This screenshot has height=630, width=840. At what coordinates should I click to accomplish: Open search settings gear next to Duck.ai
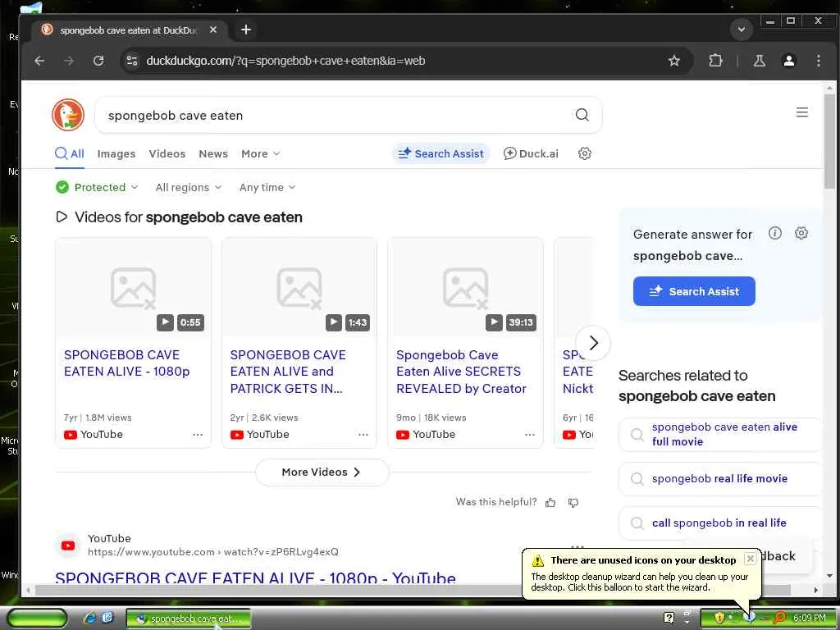[x=584, y=153]
